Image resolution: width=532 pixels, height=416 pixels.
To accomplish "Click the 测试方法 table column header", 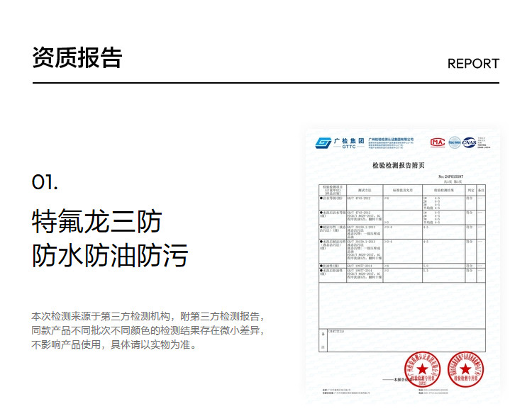I will pyautogui.click(x=365, y=191).
